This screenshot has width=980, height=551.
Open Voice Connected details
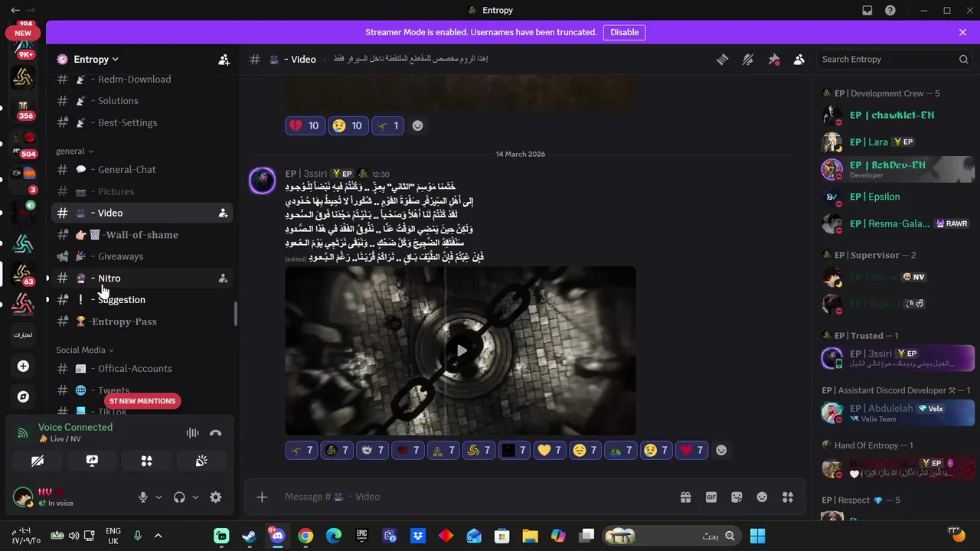[75, 427]
